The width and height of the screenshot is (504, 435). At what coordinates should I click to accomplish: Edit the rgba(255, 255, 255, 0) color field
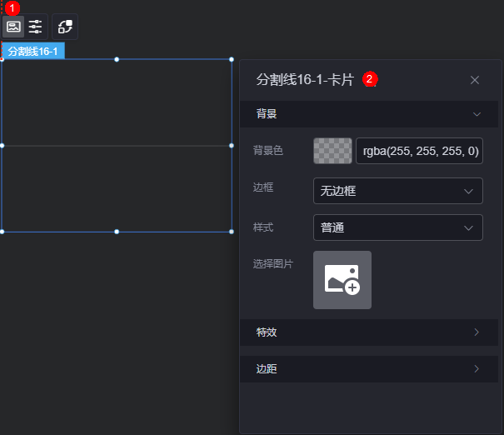point(419,151)
